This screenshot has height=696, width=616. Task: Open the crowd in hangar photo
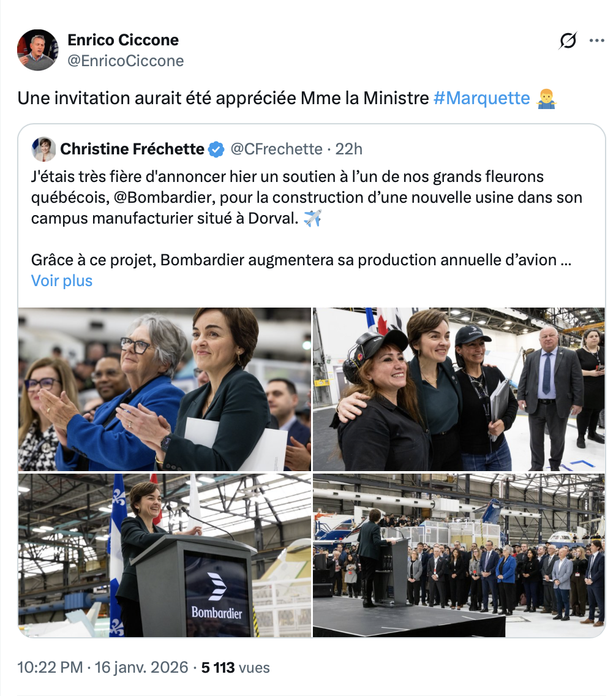459,555
